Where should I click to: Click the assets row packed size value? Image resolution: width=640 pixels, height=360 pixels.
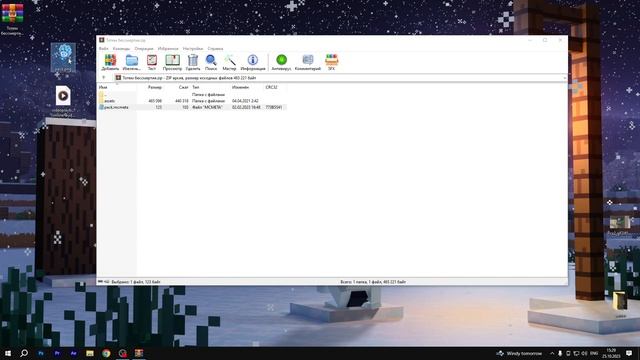[182, 100]
